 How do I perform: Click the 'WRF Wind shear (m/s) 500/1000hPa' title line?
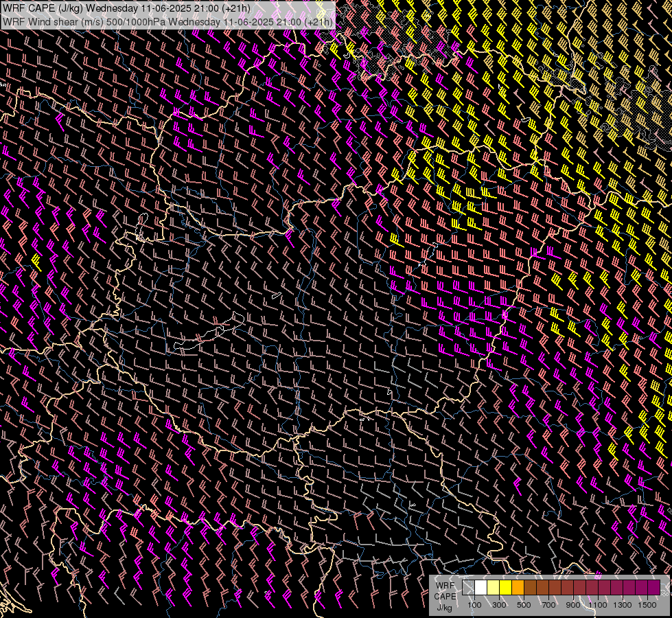167,21
